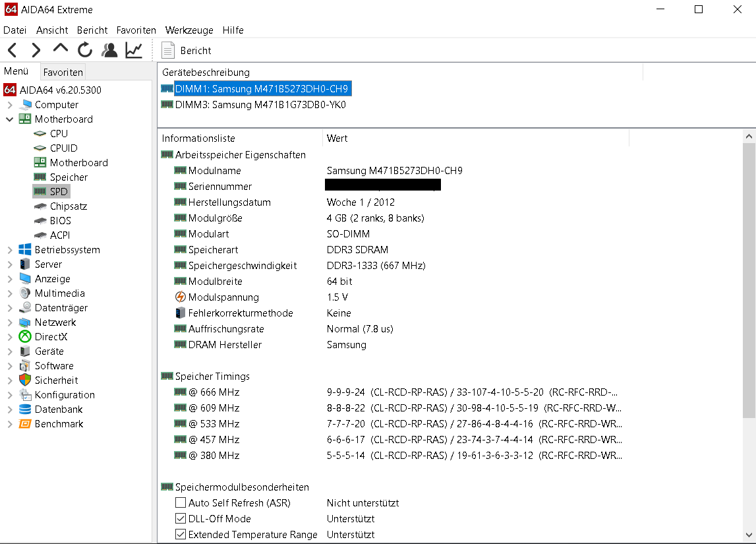756x544 pixels.
Task: Click the scrollbar down arrow in details list
Action: 749,535
